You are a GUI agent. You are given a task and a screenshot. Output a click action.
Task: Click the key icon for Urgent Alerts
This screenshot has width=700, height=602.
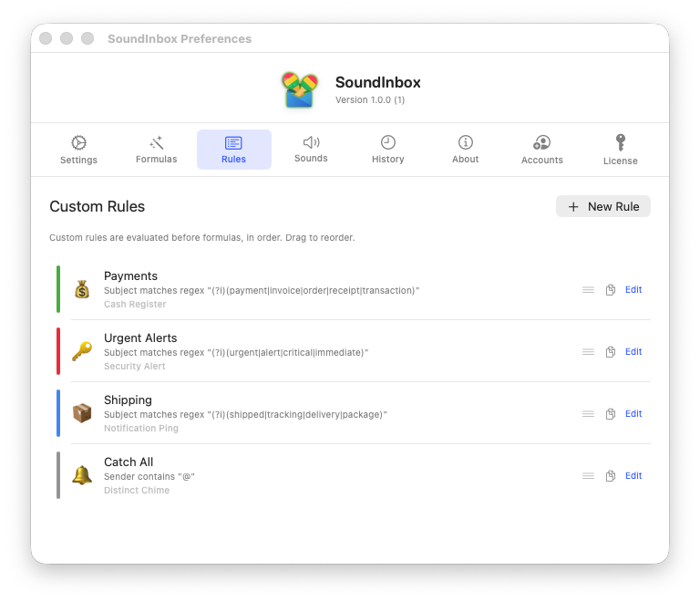pos(82,351)
